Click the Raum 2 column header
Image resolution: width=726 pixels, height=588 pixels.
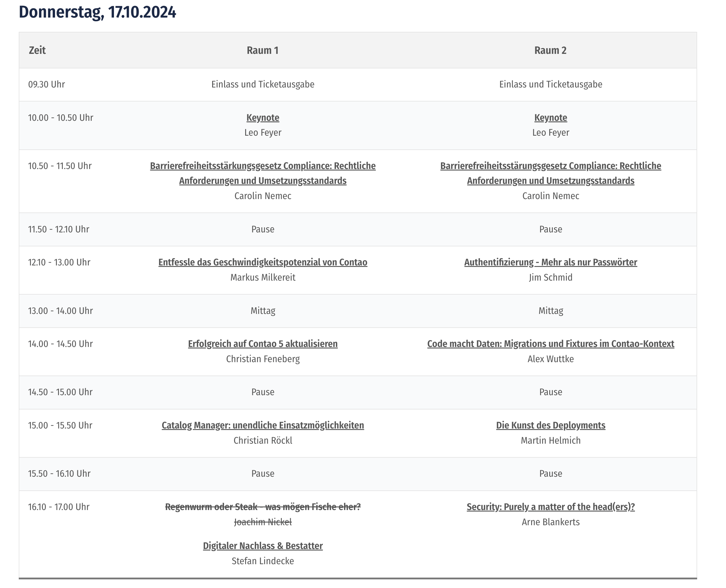[x=550, y=50]
